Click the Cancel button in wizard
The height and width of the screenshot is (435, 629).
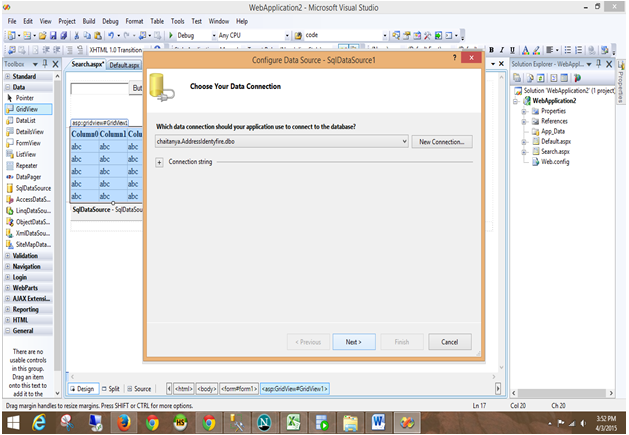coord(450,342)
